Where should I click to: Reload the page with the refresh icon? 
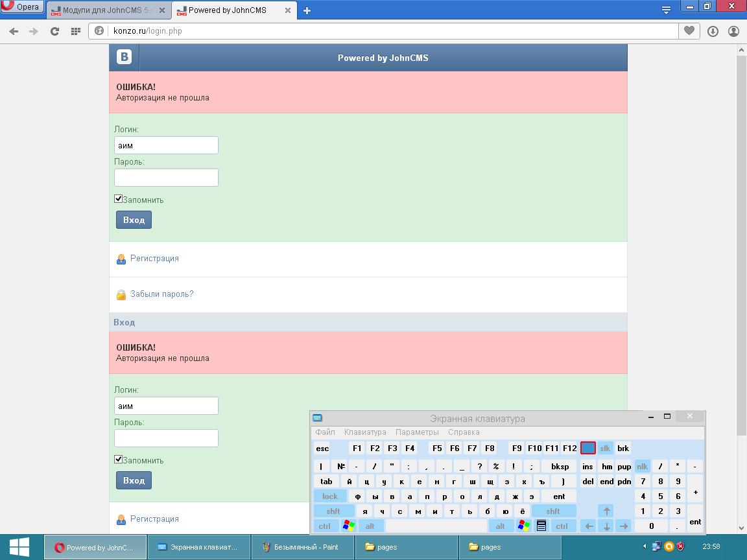tap(54, 31)
